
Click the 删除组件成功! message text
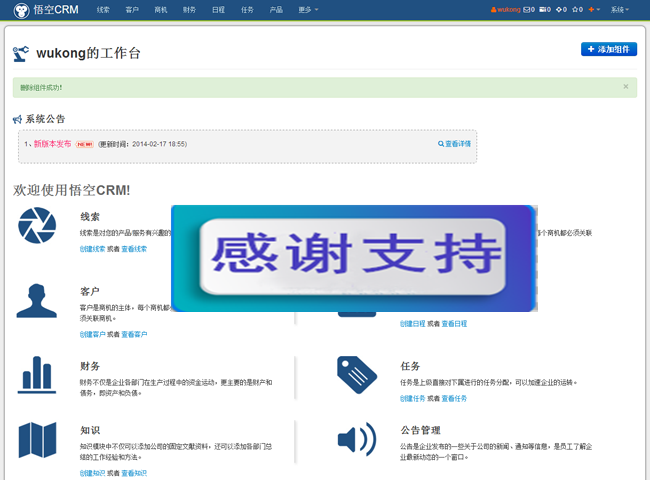point(41,87)
